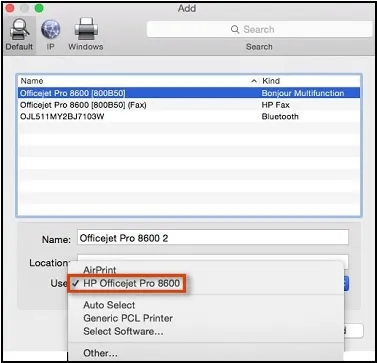Toggle the sort arrow next to Kind
Viewport: 377px width, 363px height.
(x=254, y=81)
